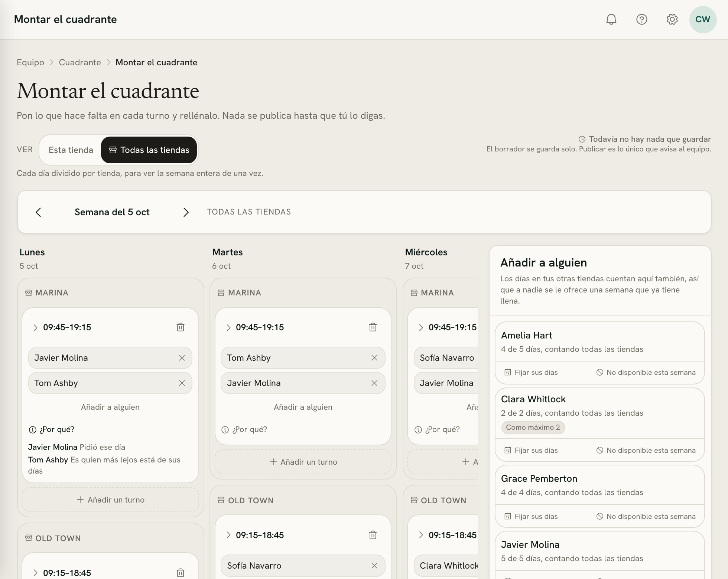Screen dimensions: 728x579
Task: Open the settings gear
Action: (672, 19)
